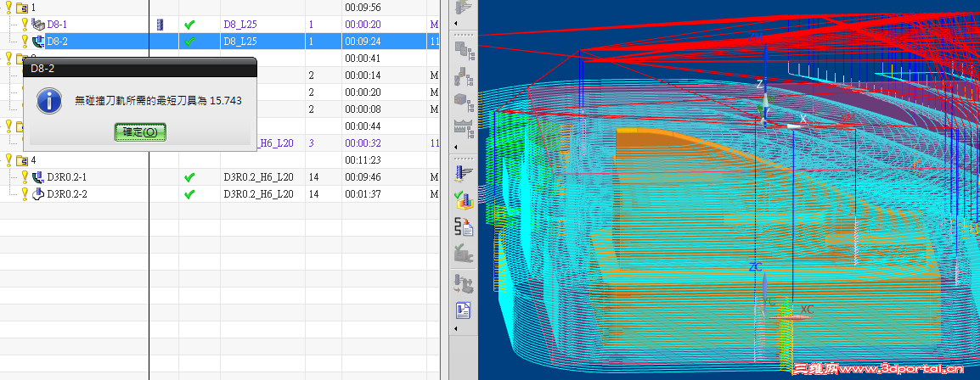This screenshot has width=980, height=380.
Task: Click the fourth navigator view icon
Action: click(x=464, y=128)
